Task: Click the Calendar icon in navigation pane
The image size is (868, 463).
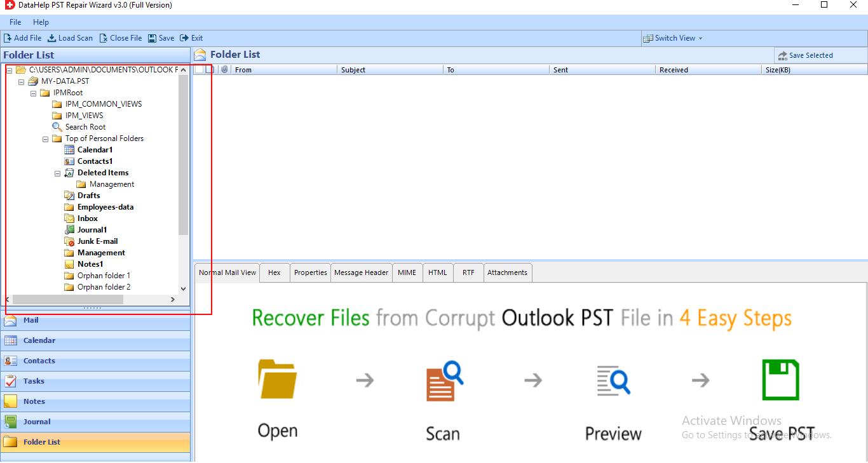Action: pyautogui.click(x=10, y=340)
